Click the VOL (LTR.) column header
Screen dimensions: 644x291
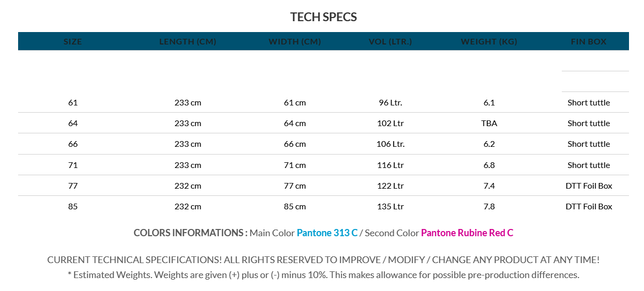[391, 41]
